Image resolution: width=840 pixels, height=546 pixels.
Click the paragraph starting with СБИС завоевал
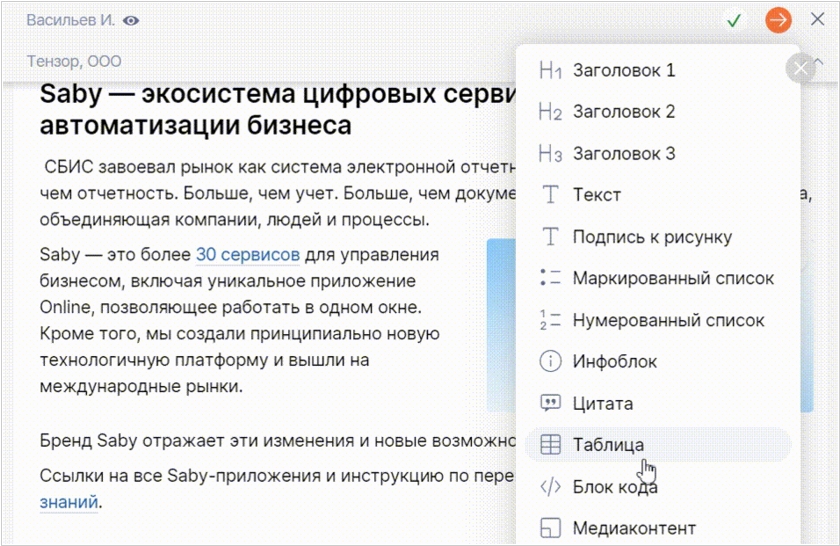[278, 193]
